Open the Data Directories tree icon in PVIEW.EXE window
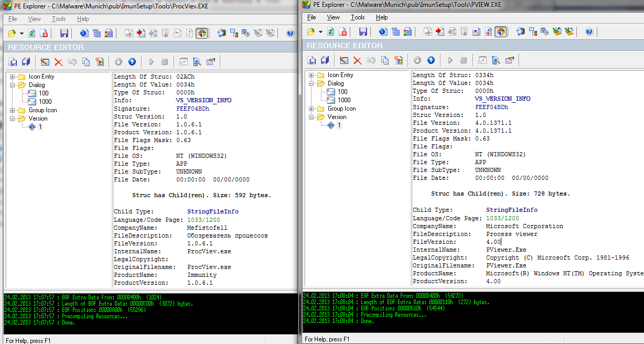The image size is (644, 344). tap(395, 31)
